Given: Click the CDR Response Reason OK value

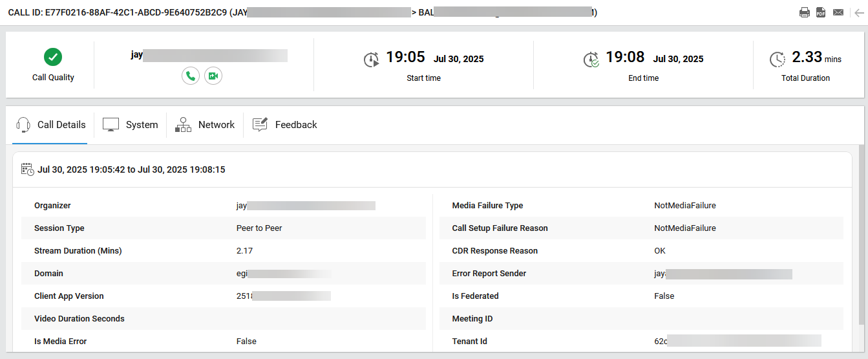Looking at the screenshot, I should point(660,251).
